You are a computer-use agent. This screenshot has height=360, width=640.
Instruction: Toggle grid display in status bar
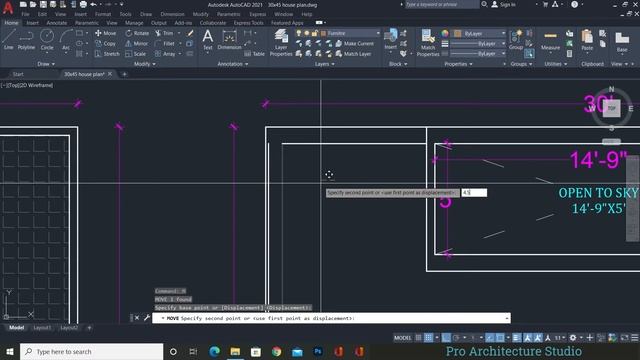click(418, 338)
